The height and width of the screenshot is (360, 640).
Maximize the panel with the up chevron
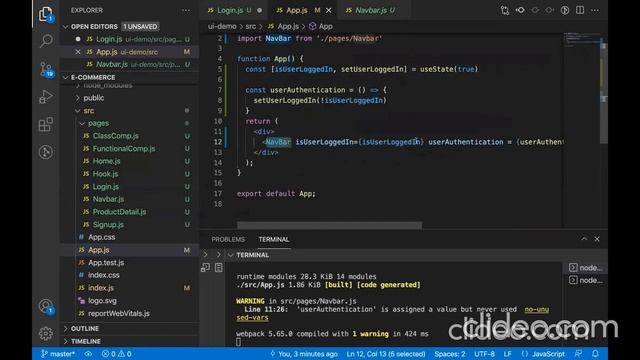pos(584,239)
